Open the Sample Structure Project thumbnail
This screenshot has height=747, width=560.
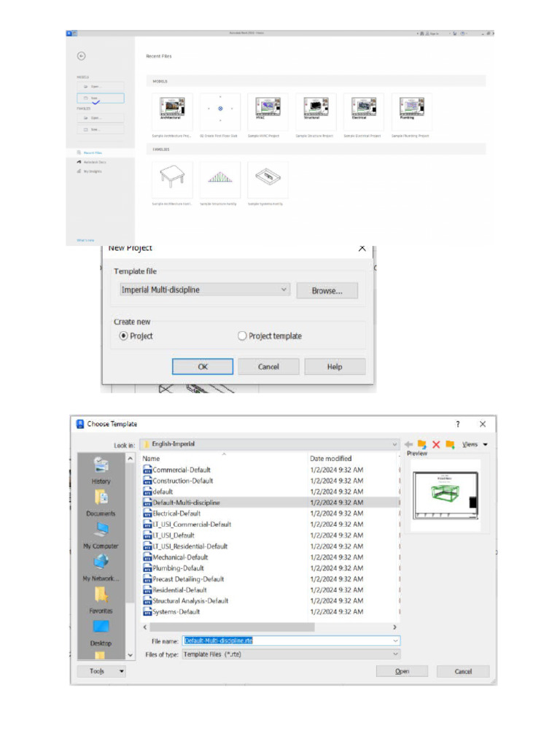pyautogui.click(x=316, y=112)
